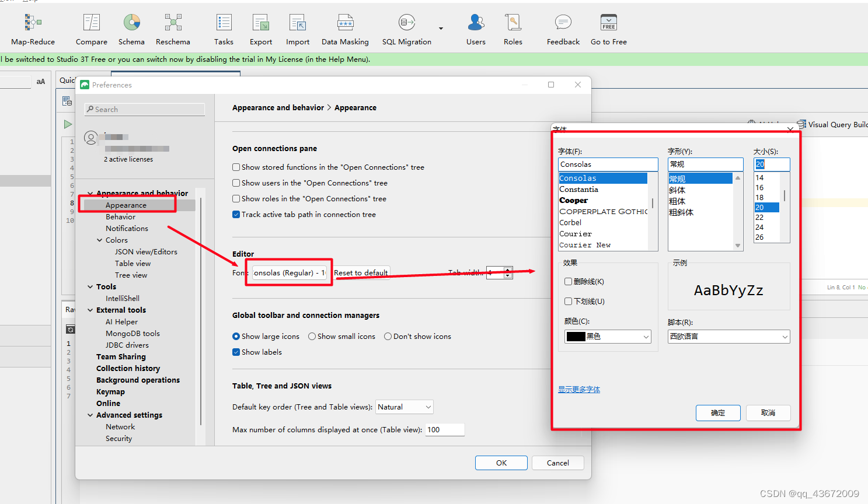This screenshot has height=504, width=868.
Task: Enable Show stored functions checkbox
Action: tap(236, 167)
